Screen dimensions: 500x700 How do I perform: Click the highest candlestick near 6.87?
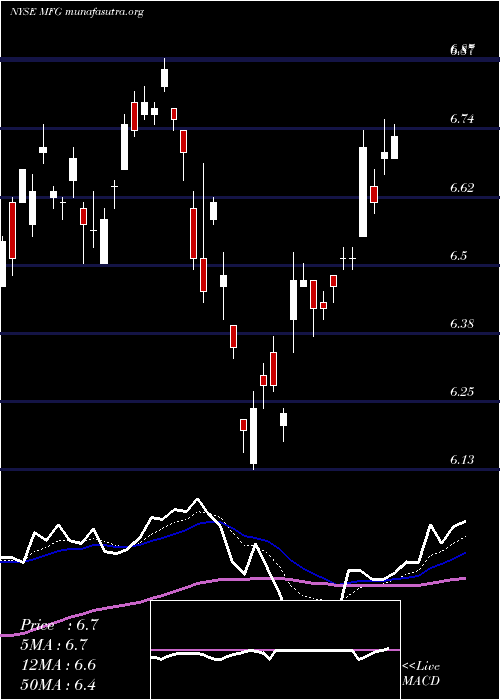164,75
